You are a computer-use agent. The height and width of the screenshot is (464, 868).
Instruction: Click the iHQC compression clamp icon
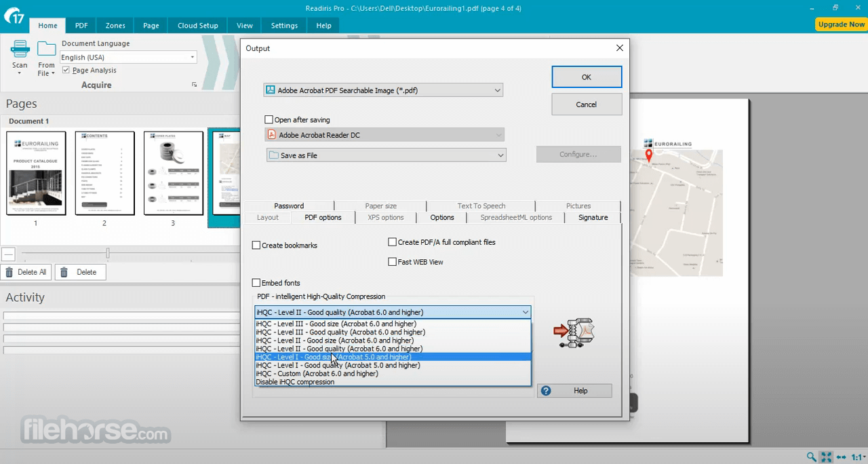point(574,332)
